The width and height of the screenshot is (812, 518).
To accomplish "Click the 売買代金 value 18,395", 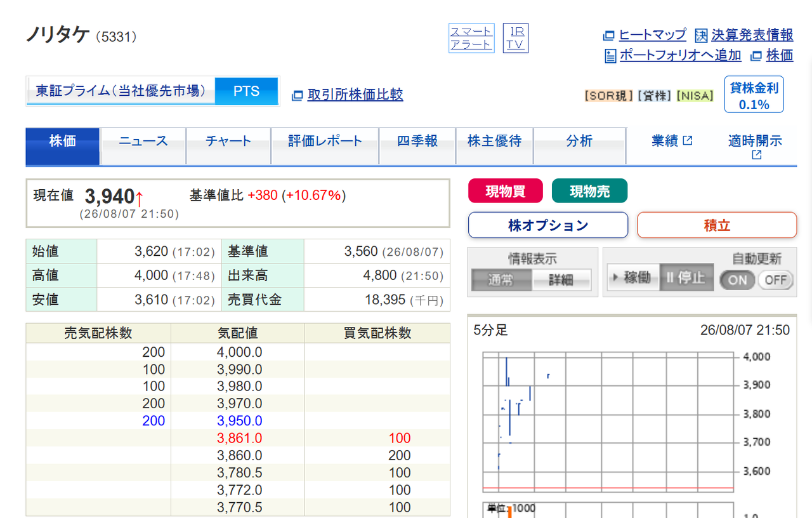I will 385,300.
